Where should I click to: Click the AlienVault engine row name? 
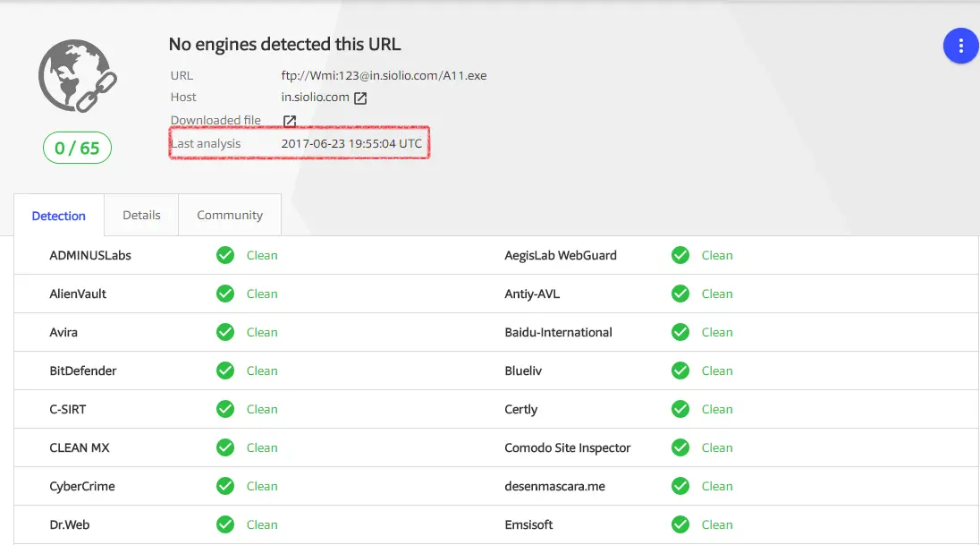[x=78, y=294]
